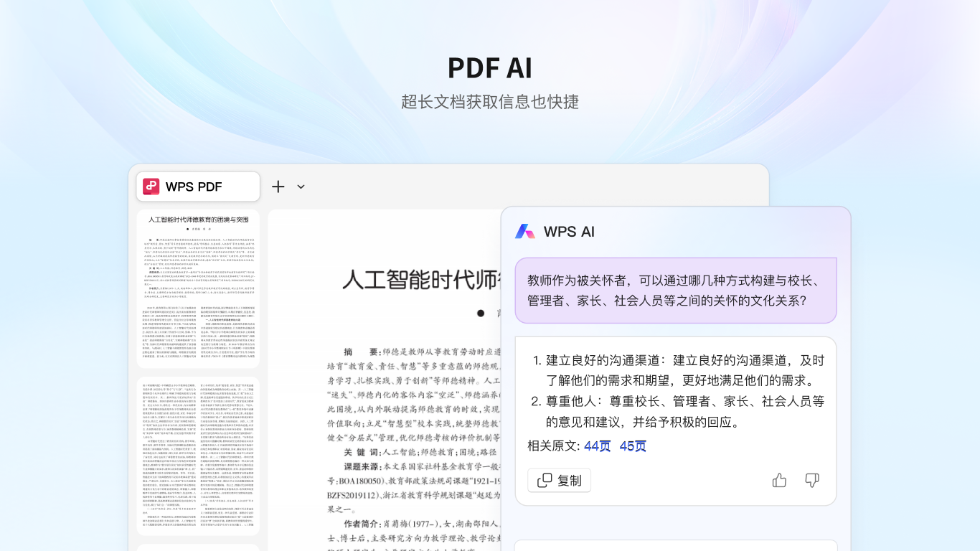Select the first page thumbnail
The height and width of the screenshot is (551, 980).
click(198, 288)
